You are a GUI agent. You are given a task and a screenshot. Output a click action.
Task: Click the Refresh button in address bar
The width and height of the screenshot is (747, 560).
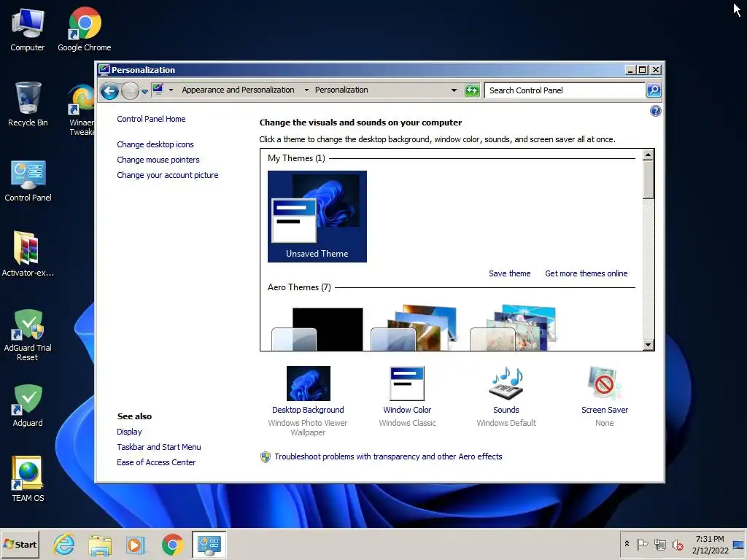pos(472,90)
